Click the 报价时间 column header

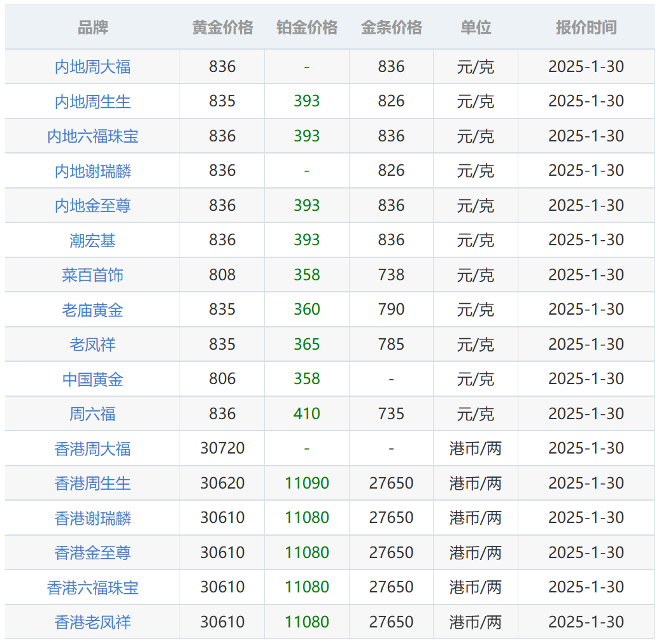click(586, 27)
